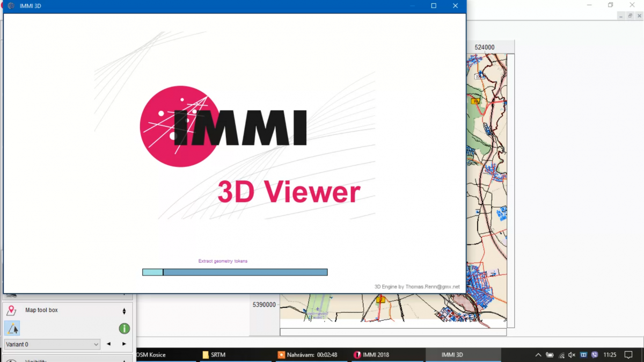Viewport: 644px width, 362px height.
Task: Open the Variant 0 dropdown
Action: 52,344
